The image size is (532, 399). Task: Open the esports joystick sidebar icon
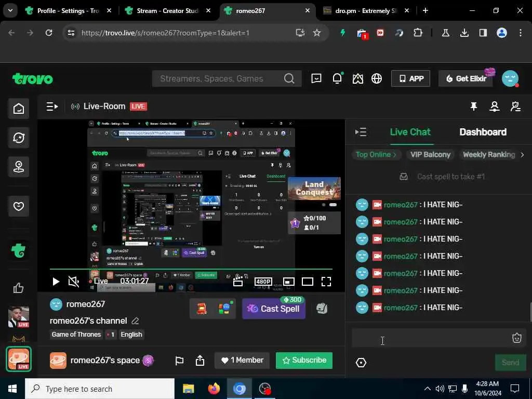(19, 167)
